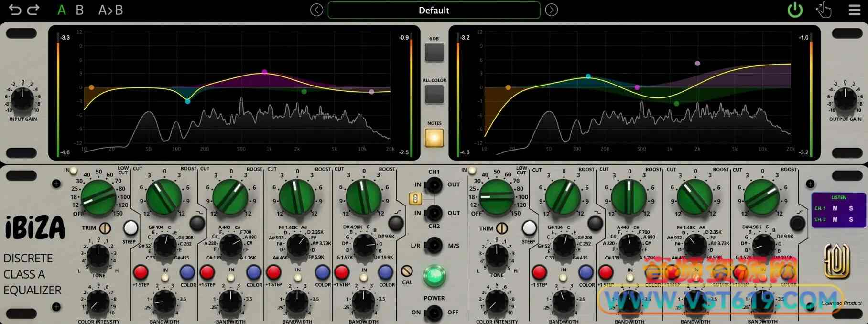The height and width of the screenshot is (324, 868).
Task: Redo the last undone change
Action: click(x=33, y=10)
